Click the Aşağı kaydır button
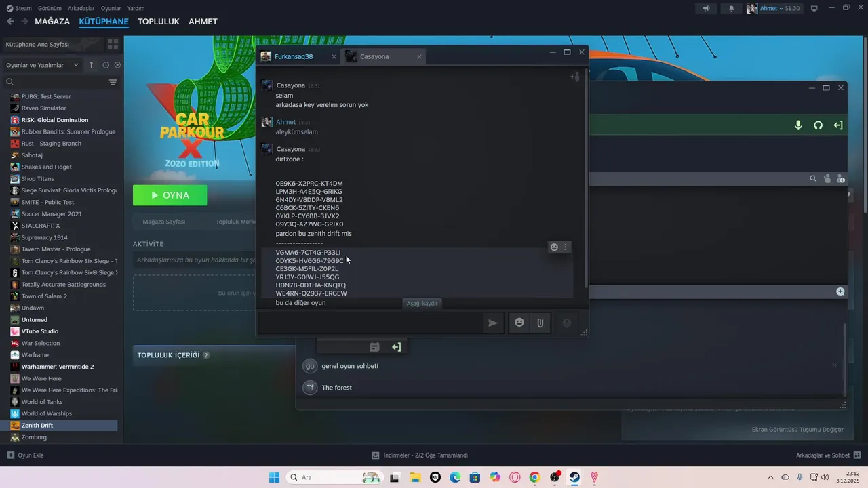Screen dimensions: 868x488 (422, 303)
